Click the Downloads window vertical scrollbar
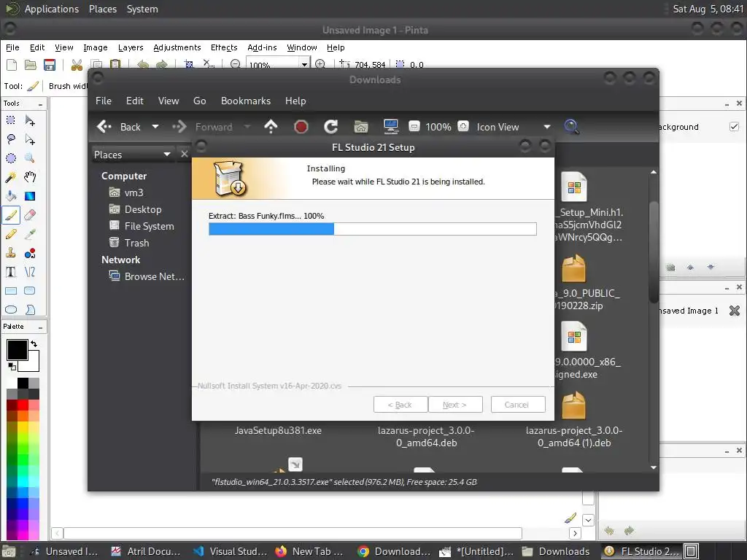 click(x=654, y=252)
